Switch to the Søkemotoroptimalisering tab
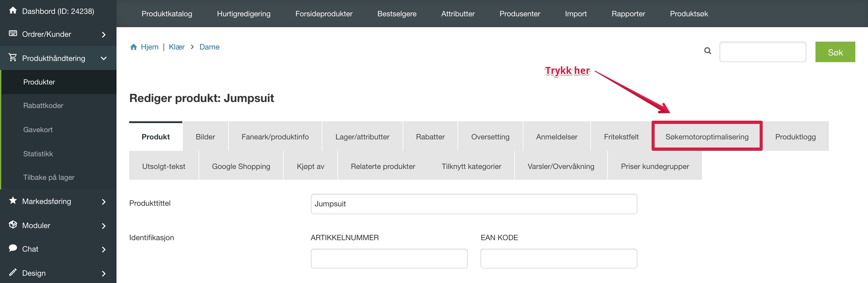 [x=707, y=136]
